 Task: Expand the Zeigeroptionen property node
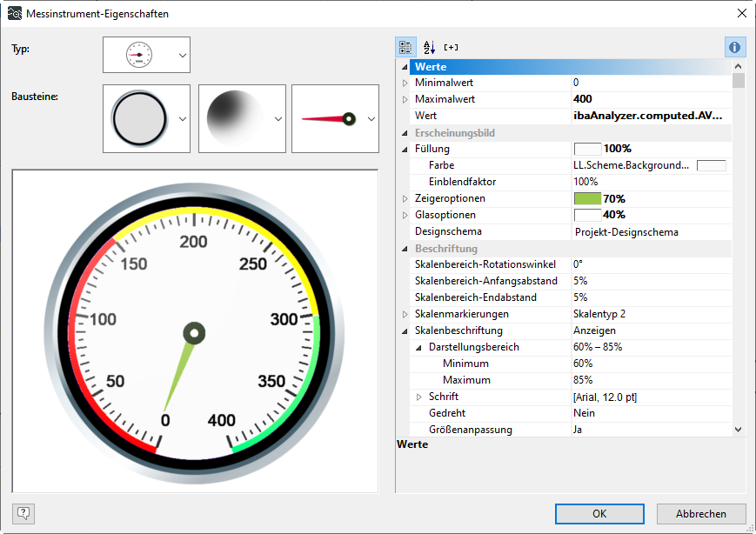coord(405,199)
